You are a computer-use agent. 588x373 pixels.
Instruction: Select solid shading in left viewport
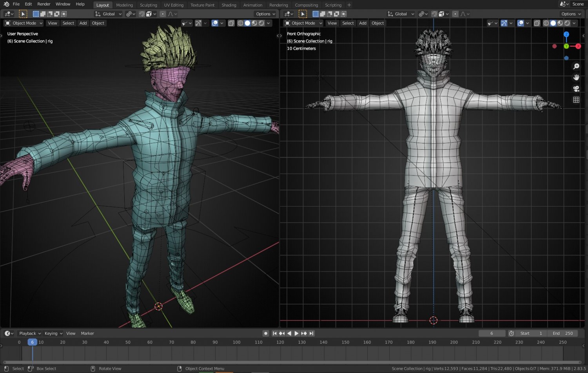247,23
